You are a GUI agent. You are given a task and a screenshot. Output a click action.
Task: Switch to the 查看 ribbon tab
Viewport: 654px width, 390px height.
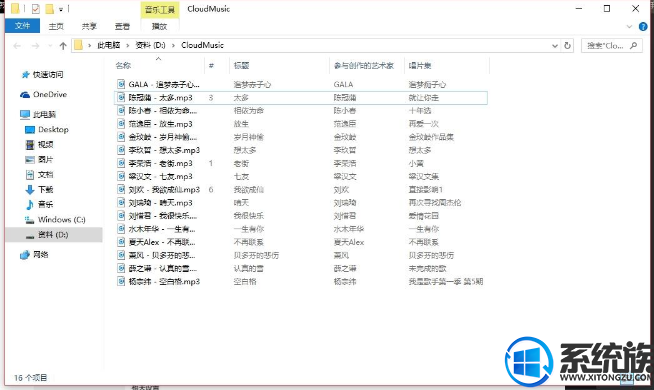(122, 26)
